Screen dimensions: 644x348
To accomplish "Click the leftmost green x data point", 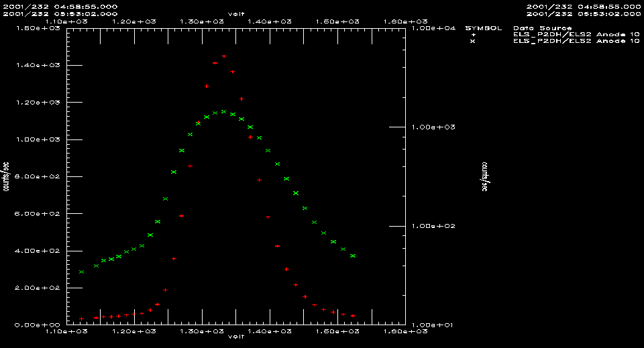I will (81, 272).
